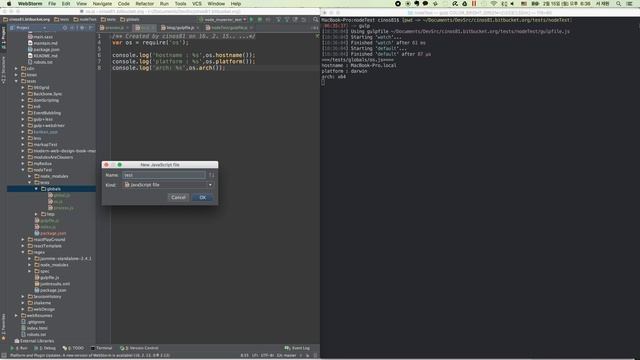Click the package.json file icon under nodeTest
This screenshot has width=640, height=360.
click(x=37, y=233)
